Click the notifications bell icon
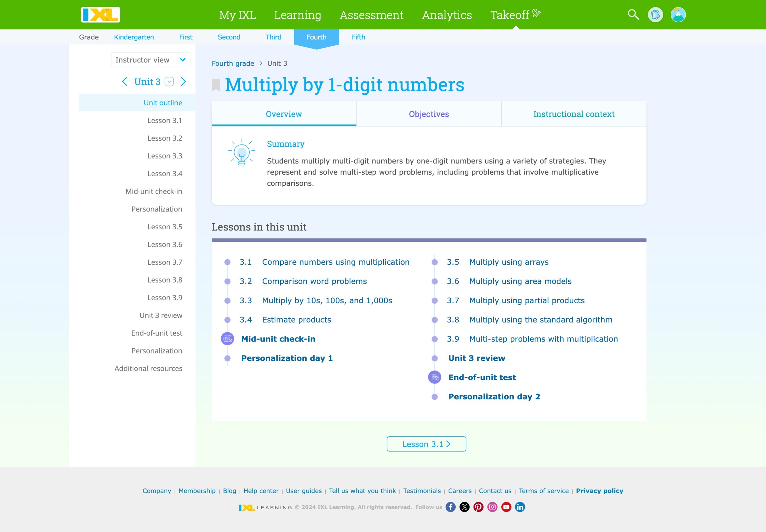The height and width of the screenshot is (532, 766). tap(656, 14)
